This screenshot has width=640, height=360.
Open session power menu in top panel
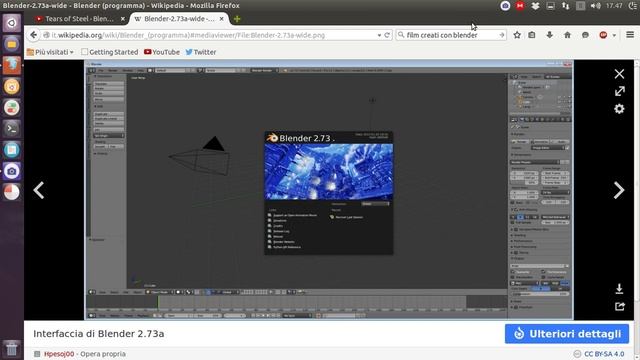(633, 6)
